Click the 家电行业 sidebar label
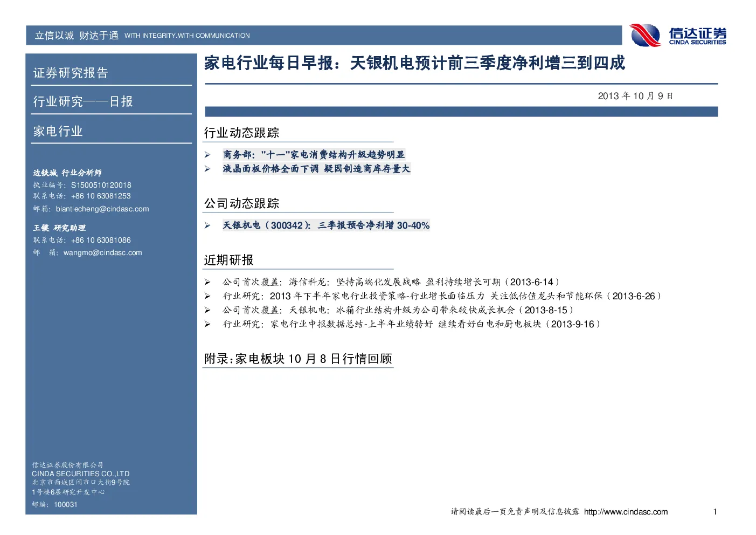Screen dimensions: 756x535 pyautogui.click(x=58, y=131)
